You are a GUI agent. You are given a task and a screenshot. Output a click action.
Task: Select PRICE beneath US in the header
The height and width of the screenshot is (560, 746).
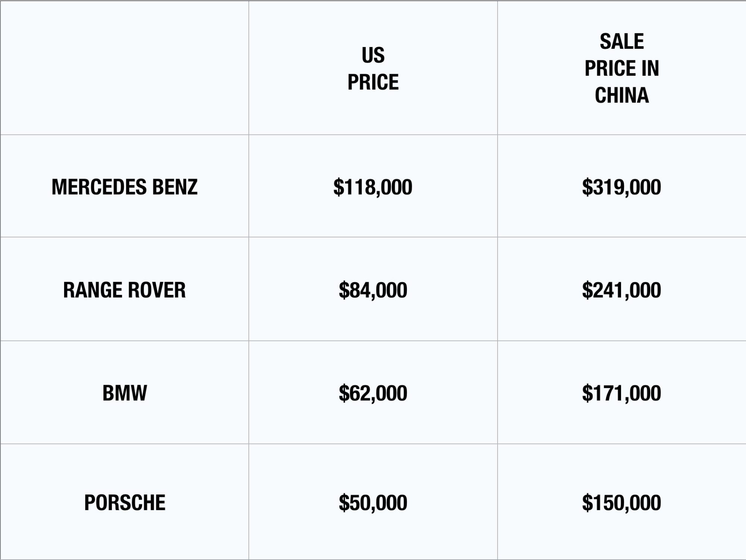[373, 82]
